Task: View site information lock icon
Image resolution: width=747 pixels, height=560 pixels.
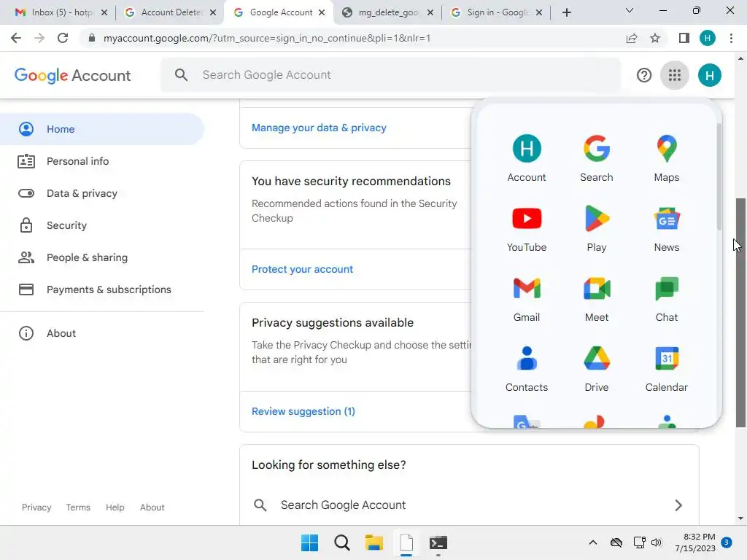Action: 91,38
